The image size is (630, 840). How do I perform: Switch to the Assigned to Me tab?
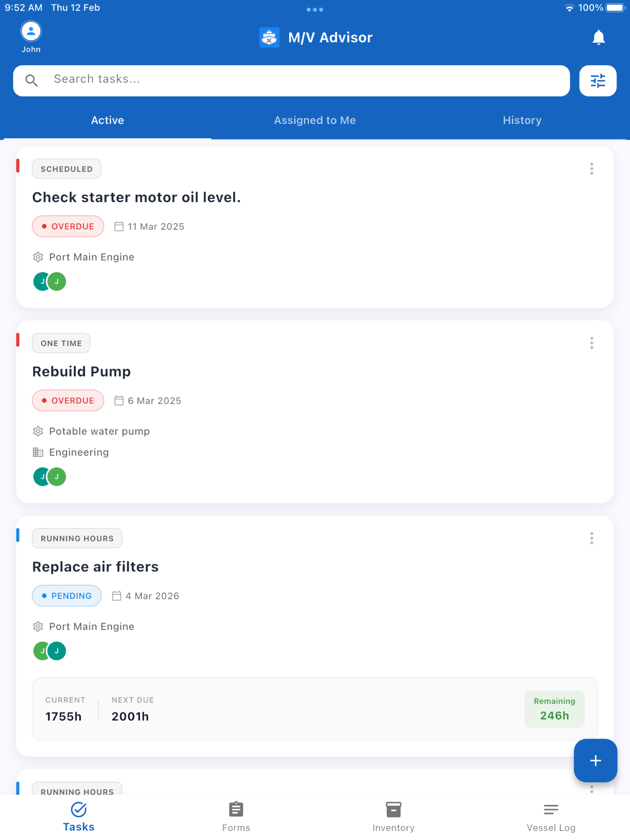tap(315, 120)
